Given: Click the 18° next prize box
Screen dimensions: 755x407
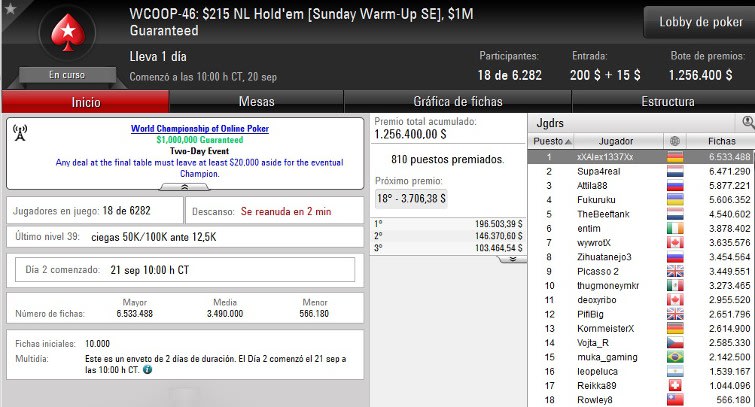Looking at the screenshot, I should tap(411, 198).
